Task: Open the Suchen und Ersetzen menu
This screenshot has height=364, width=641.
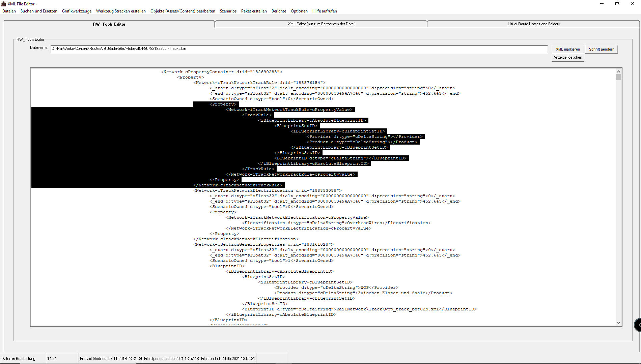Action: (x=39, y=11)
